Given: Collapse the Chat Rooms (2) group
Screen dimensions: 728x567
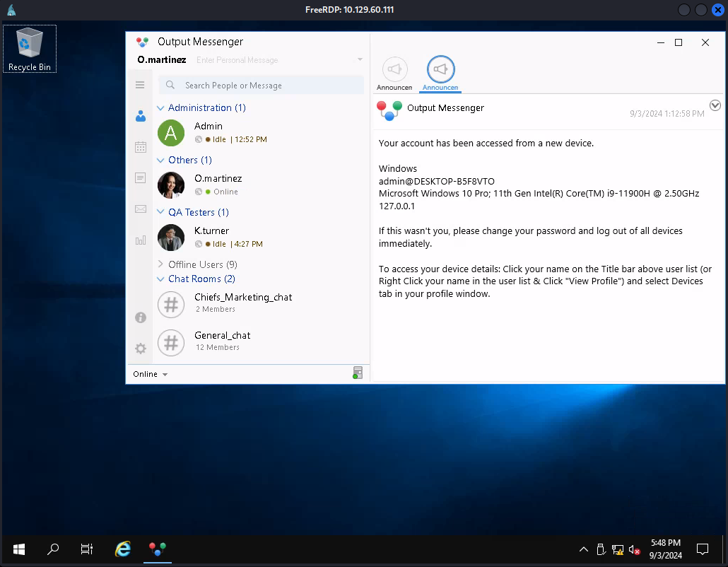Looking at the screenshot, I should click(x=160, y=279).
